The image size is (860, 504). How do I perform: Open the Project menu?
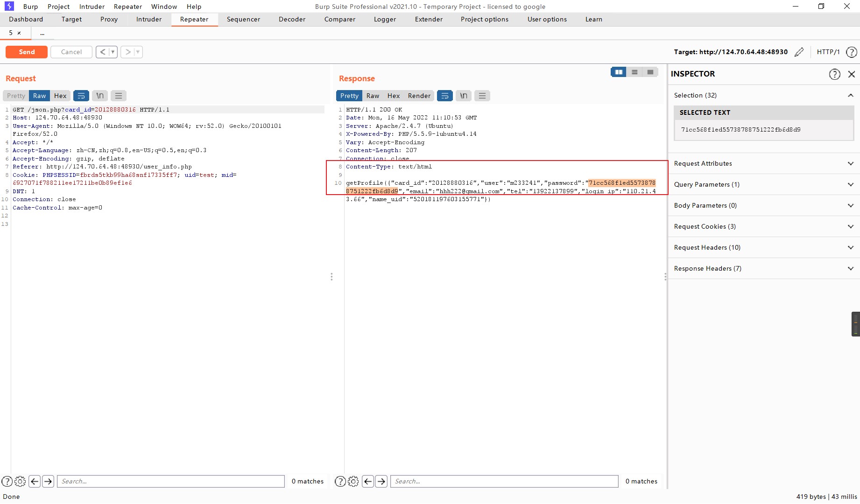tap(58, 7)
